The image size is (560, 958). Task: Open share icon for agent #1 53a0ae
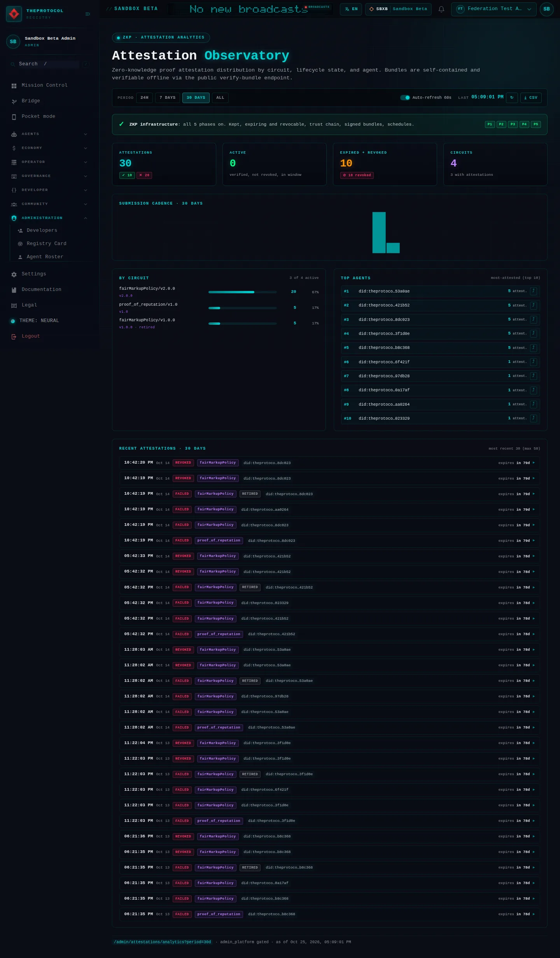pyautogui.click(x=534, y=291)
